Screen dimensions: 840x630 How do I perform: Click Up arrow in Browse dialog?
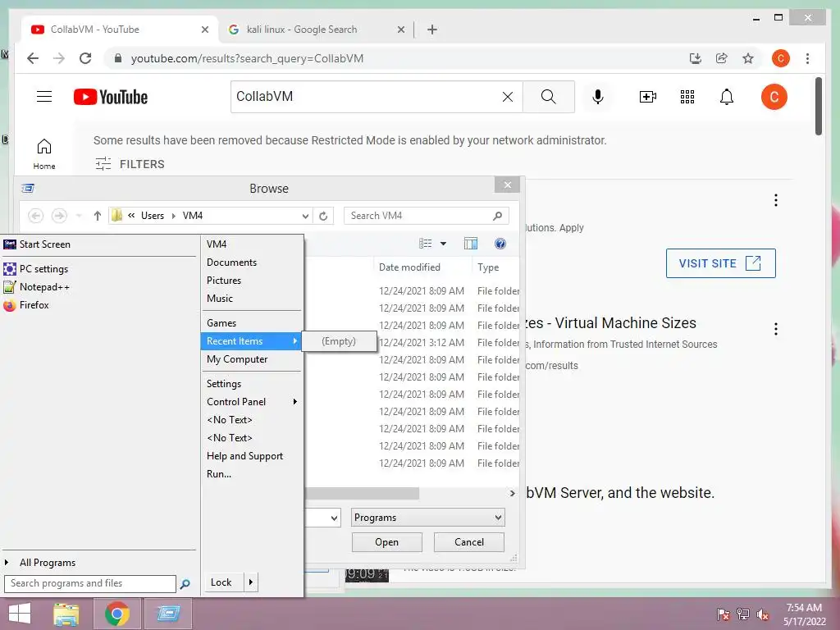tap(97, 216)
